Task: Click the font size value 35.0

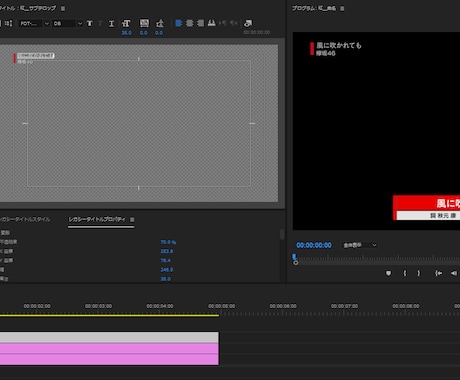Action: click(x=126, y=33)
